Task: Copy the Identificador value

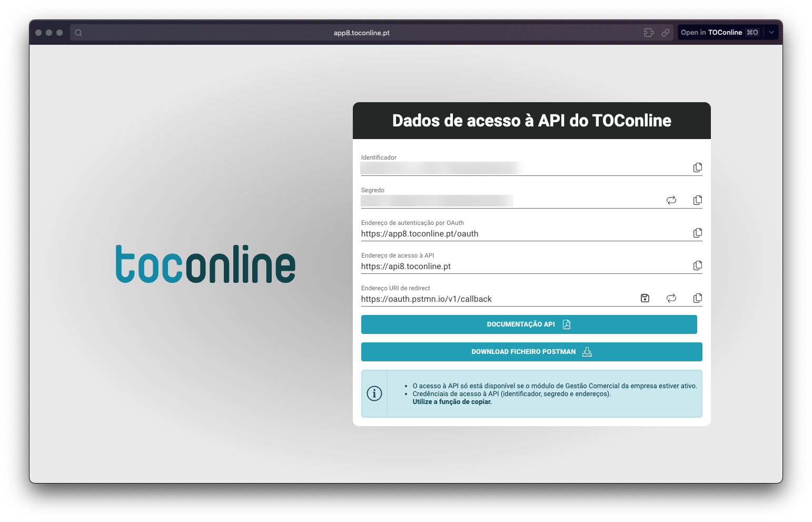Action: [x=698, y=168]
